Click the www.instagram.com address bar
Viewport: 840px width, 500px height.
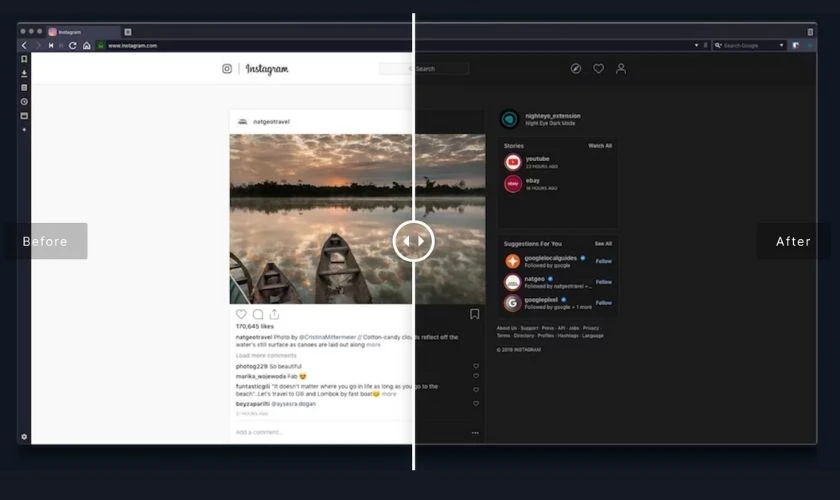point(396,46)
